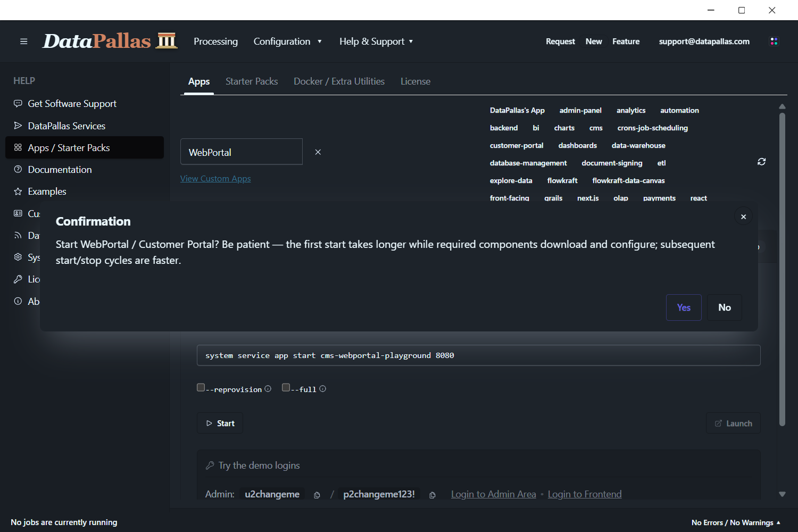Clear the WebPortal search field
The image size is (798, 532).
(318, 152)
